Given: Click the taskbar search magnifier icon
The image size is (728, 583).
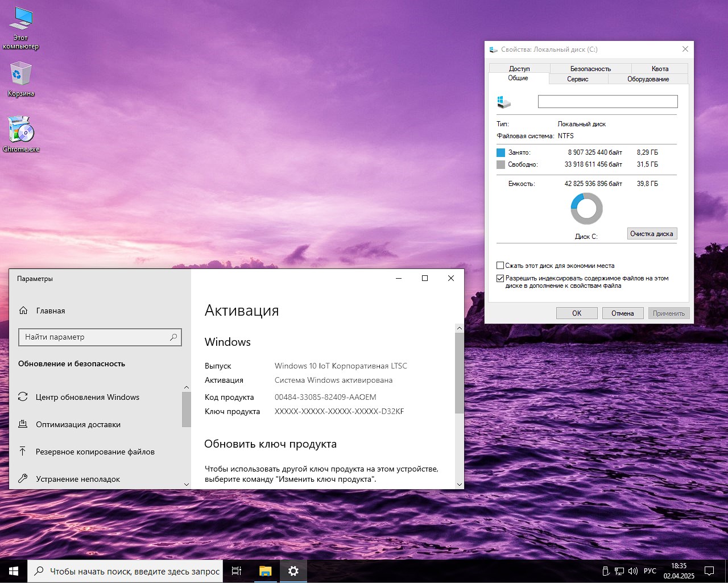Looking at the screenshot, I should pos(39,571).
